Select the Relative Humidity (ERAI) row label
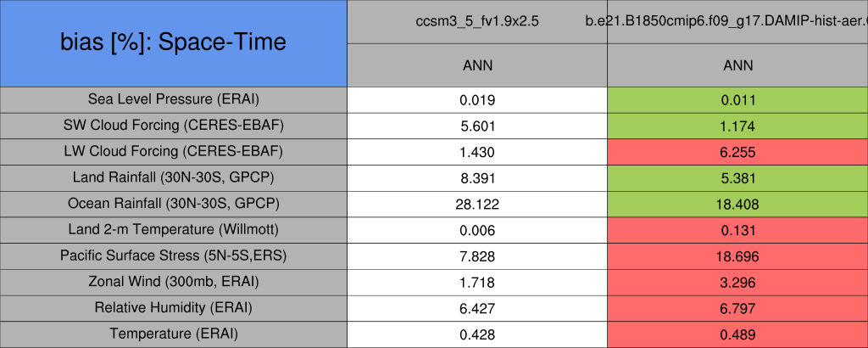This screenshot has height=348, width=868. click(x=174, y=308)
